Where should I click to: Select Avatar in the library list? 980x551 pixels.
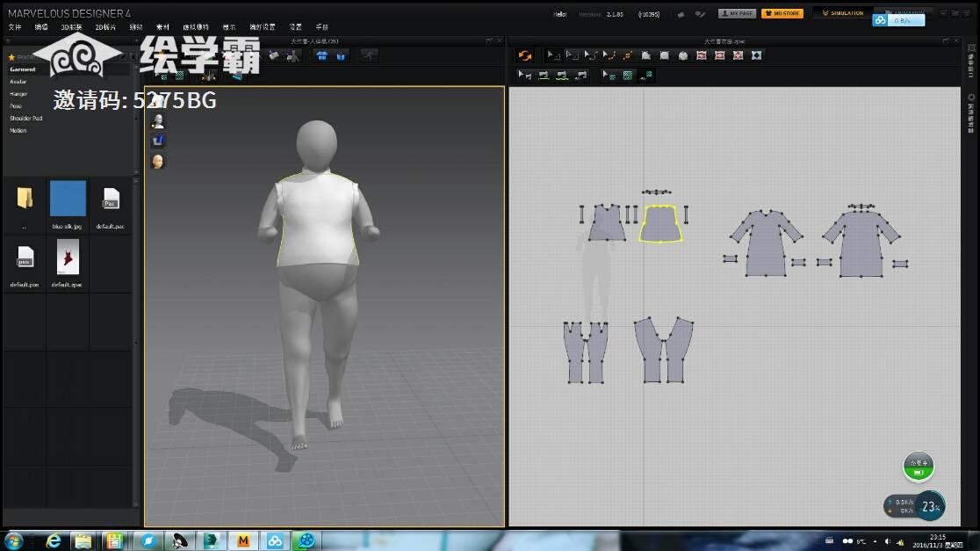coord(18,82)
